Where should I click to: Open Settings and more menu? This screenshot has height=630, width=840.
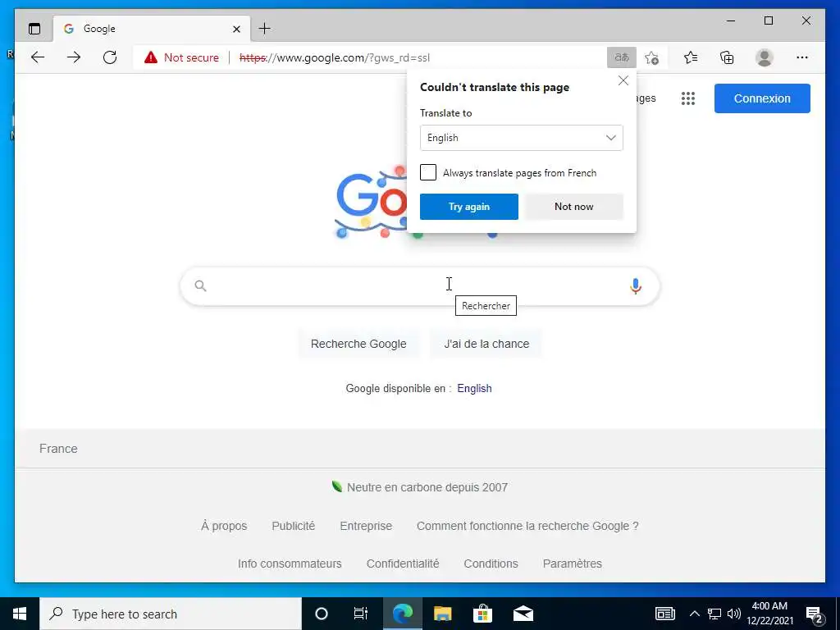click(802, 57)
